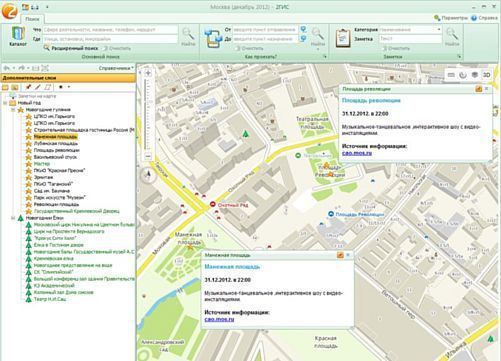Select Цирк на Проспекте Вернадского in the tree
The width and height of the screenshot is (501, 361).
click(x=69, y=231)
